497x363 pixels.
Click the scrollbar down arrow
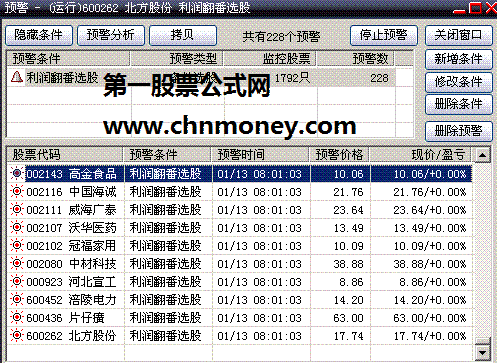tap(482, 353)
